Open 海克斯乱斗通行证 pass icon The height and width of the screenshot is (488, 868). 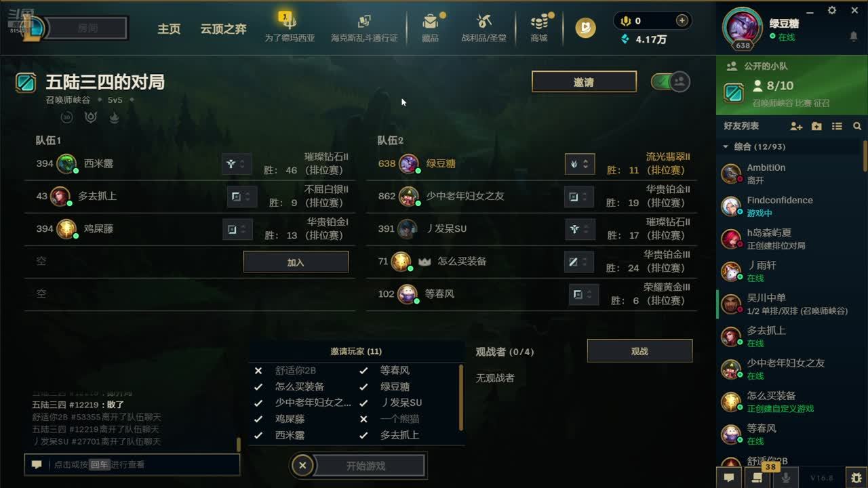[364, 22]
